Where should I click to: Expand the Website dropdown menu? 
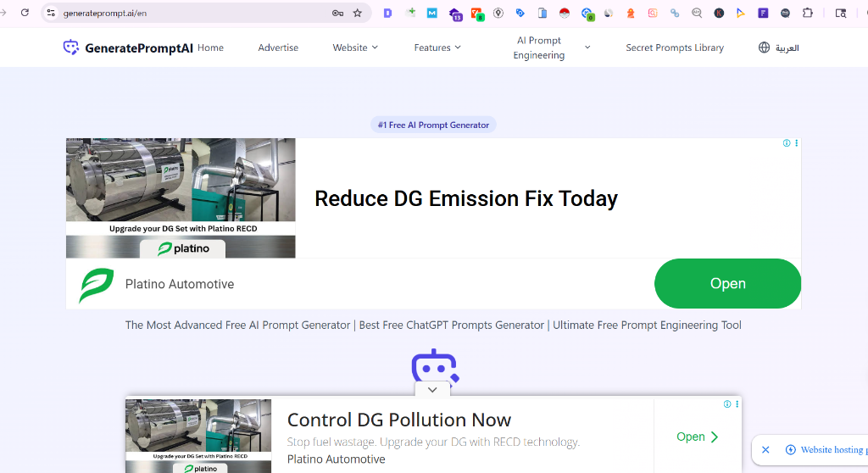[355, 47]
